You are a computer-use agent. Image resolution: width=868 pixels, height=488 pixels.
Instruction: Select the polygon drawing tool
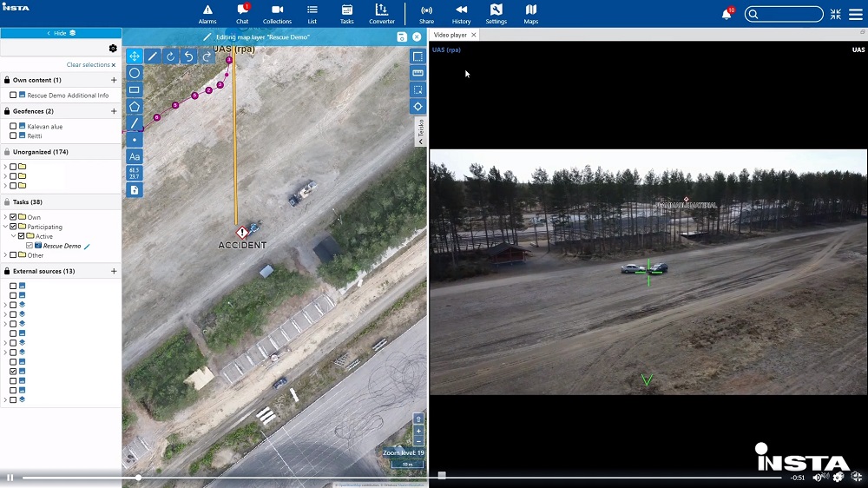pyautogui.click(x=135, y=106)
